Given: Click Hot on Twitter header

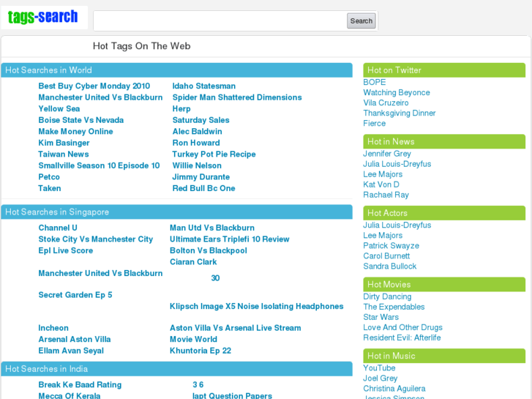Looking at the screenshot, I should pyautogui.click(x=444, y=70).
